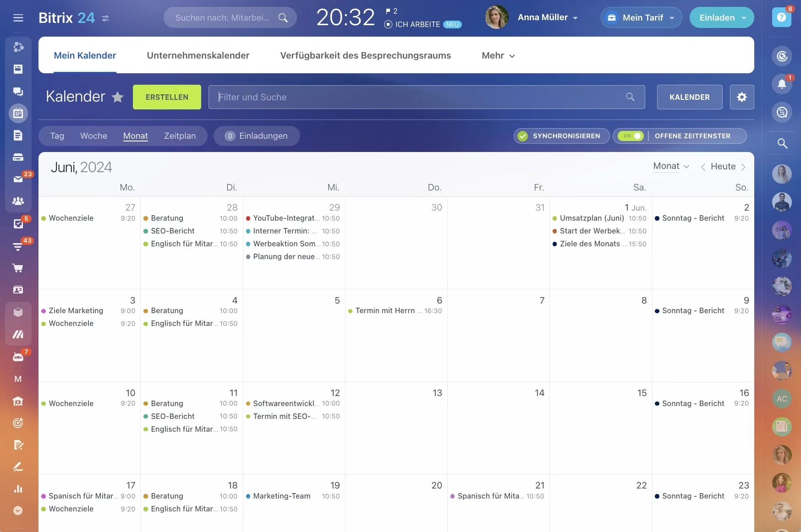Toggle the Offene Zeitfenster switch
Viewport: 801px width, 532px height.
(x=631, y=136)
